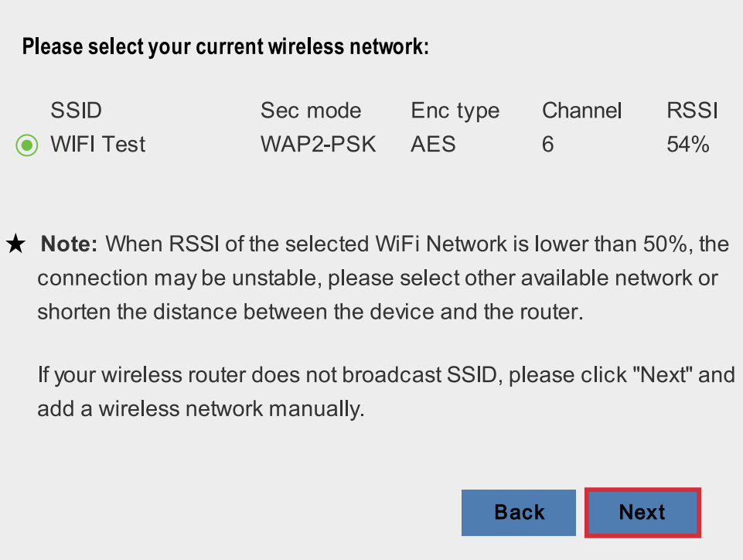Click the Sec mode column header
This screenshot has height=560, width=743.
coord(311,111)
